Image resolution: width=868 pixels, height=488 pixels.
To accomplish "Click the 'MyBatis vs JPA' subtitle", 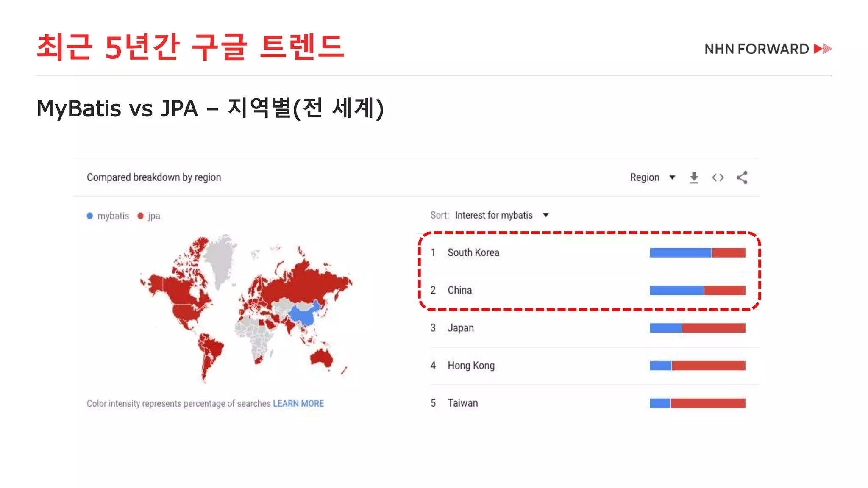I will coord(210,108).
